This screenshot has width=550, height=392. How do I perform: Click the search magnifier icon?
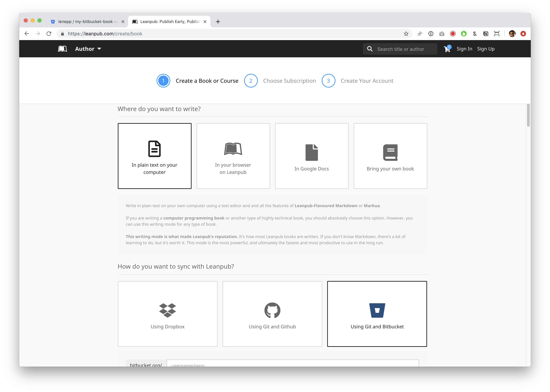click(370, 49)
